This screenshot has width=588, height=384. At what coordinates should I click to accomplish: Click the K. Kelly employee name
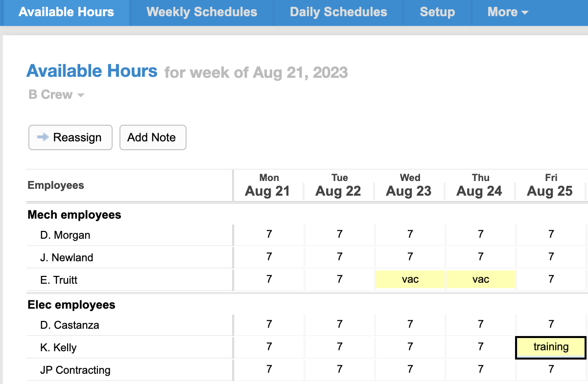pos(58,348)
